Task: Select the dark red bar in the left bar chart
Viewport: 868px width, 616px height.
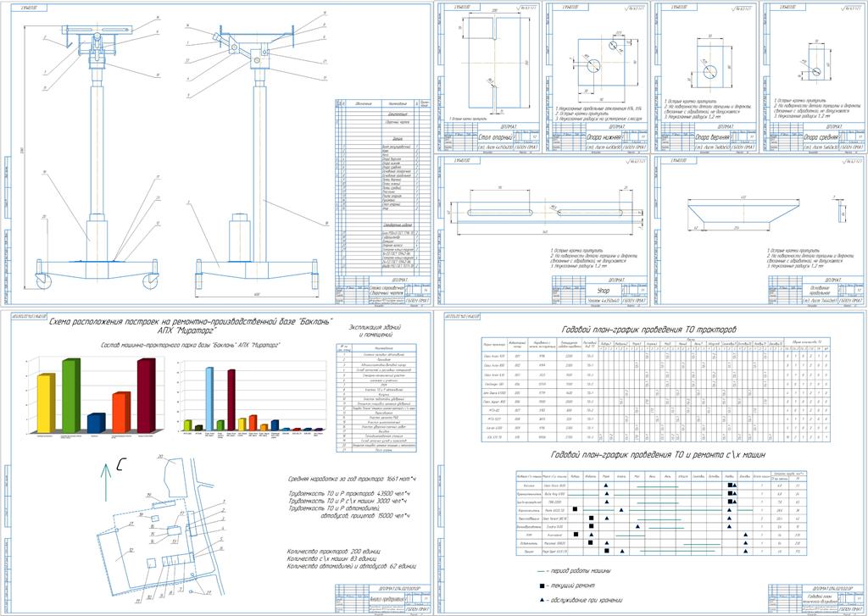Action: 147,395
